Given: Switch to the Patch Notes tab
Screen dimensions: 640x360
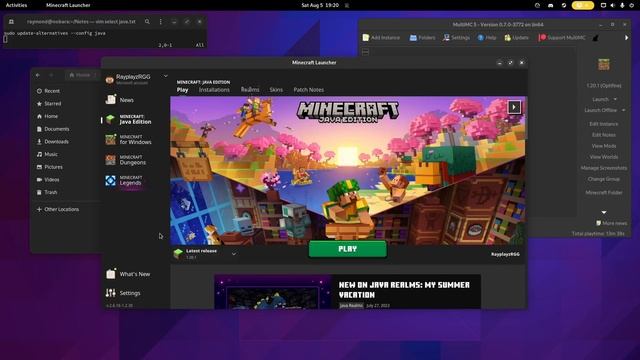Looking at the screenshot, I should coord(309,90).
